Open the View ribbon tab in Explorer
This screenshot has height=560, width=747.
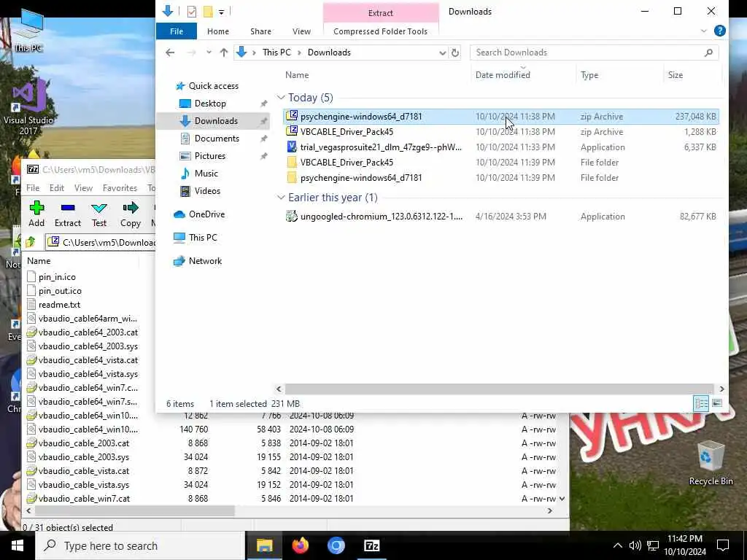(x=301, y=31)
